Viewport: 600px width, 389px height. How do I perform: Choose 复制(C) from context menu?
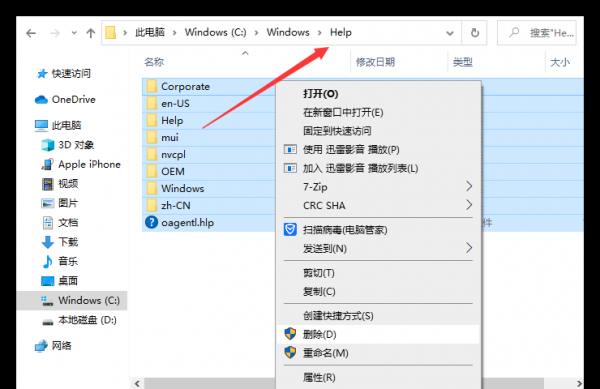click(378, 292)
